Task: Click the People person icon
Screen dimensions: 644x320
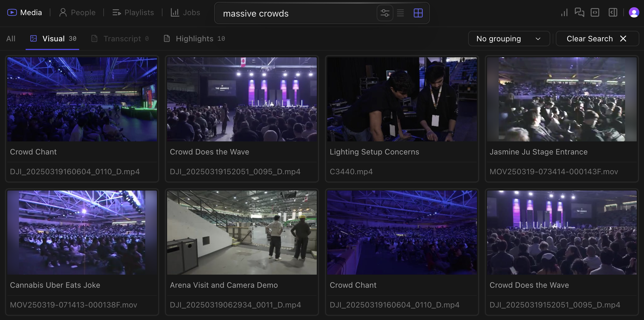Action: click(63, 13)
